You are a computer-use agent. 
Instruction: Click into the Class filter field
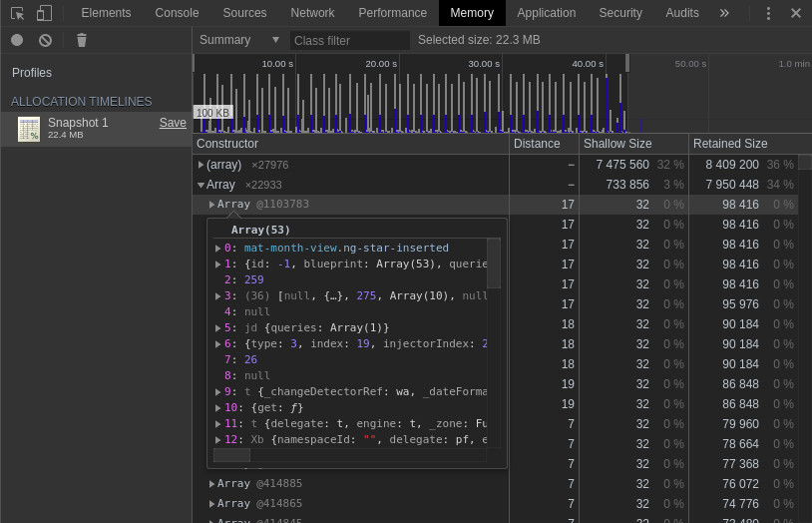pos(349,41)
